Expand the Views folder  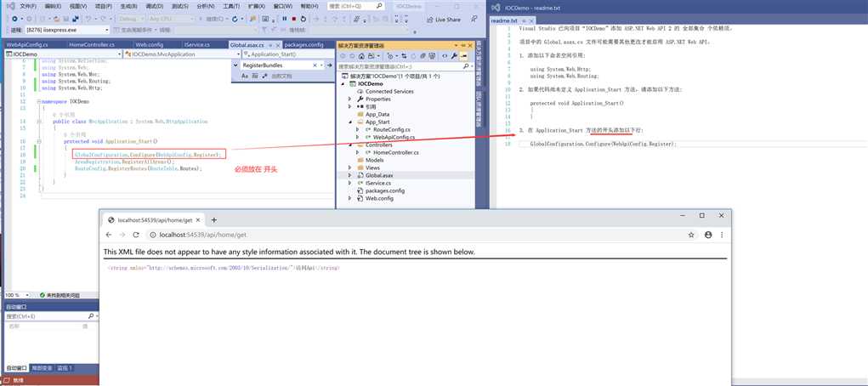(x=350, y=167)
